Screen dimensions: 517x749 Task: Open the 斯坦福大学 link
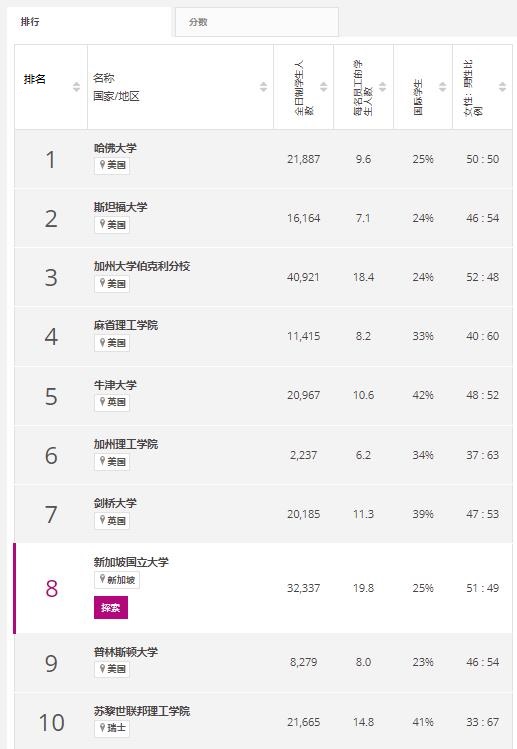pyautogui.click(x=120, y=207)
